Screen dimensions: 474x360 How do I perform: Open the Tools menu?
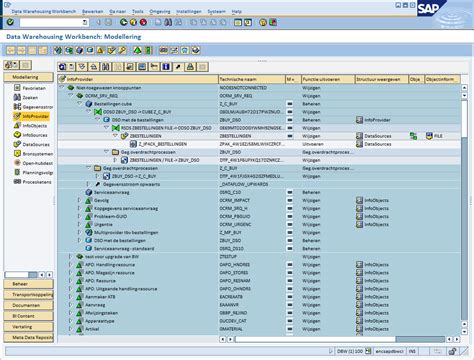[x=138, y=11]
